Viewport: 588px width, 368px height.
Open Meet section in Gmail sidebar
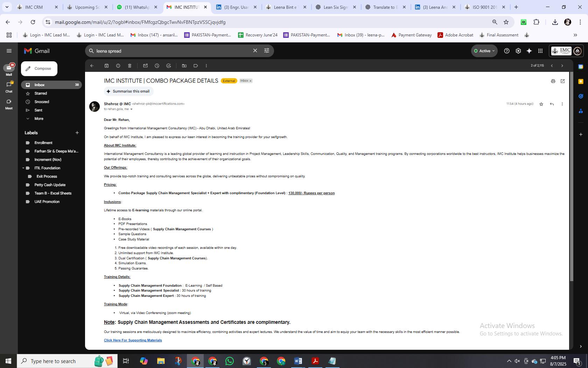click(x=9, y=104)
